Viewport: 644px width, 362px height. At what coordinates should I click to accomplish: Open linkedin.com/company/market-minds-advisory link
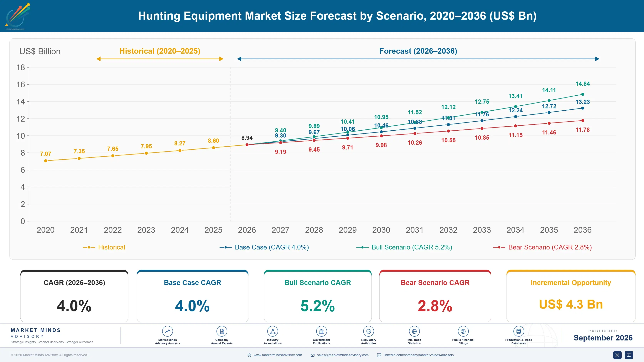[419, 355]
